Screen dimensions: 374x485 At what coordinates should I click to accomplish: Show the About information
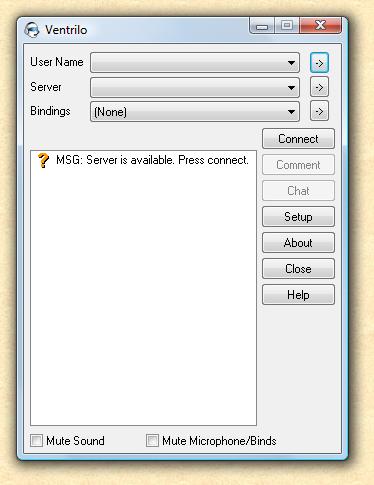pyautogui.click(x=298, y=243)
